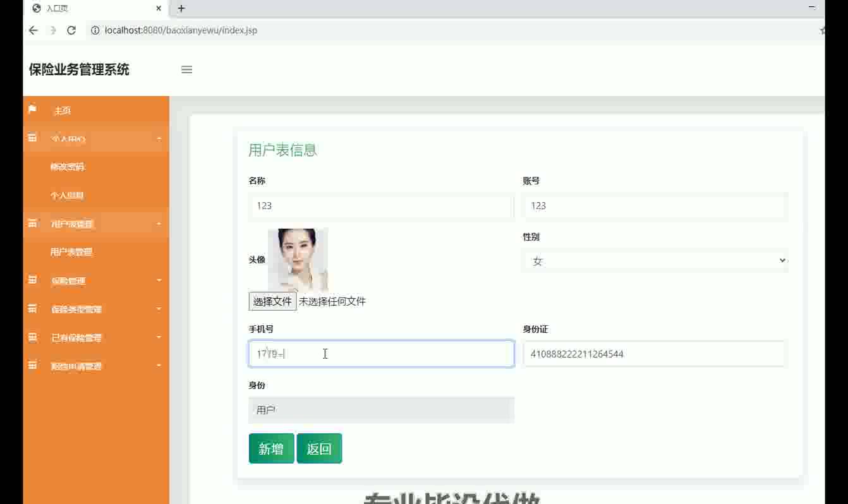Click the 身份 field label
The height and width of the screenshot is (504, 848).
click(257, 385)
